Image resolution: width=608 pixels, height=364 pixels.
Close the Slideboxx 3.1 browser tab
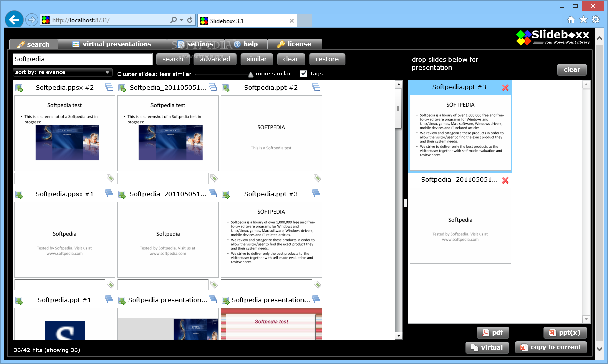(292, 21)
